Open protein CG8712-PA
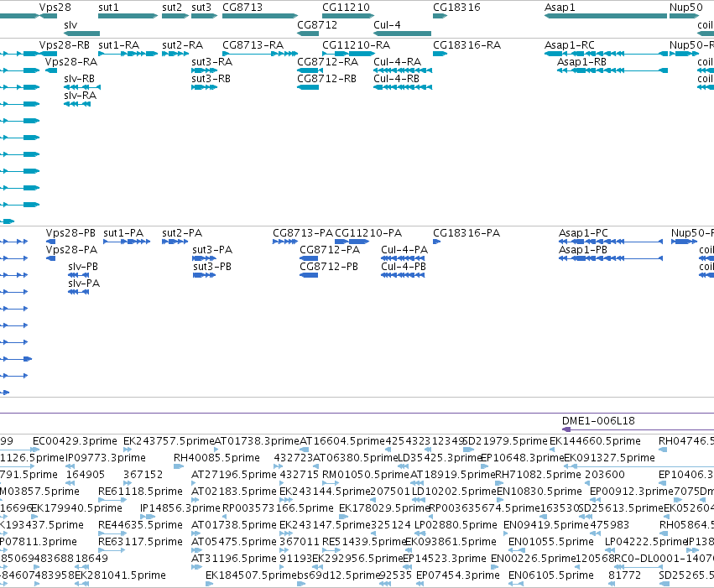Viewport: 714px width, 588px height. pos(330,250)
